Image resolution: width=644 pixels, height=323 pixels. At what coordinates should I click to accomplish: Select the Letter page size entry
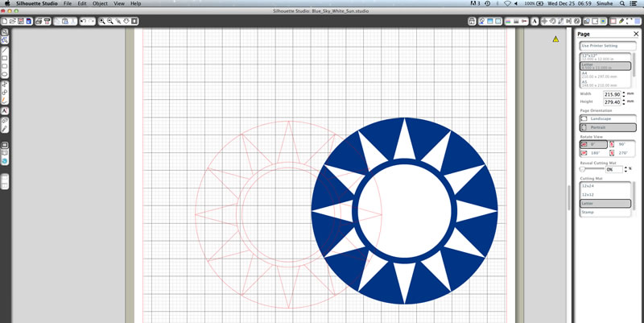click(605, 66)
